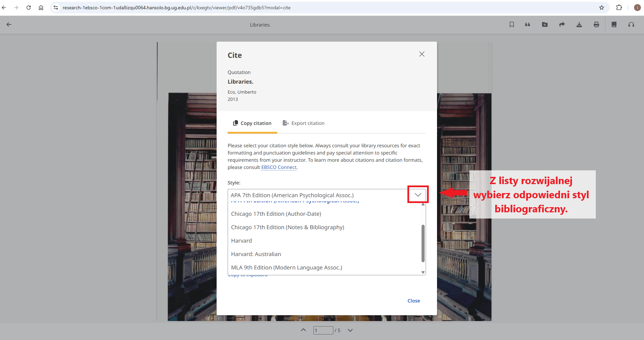Select Chicago 17th Edition (Author-Date) style
This screenshot has height=340, width=644.
(276, 214)
